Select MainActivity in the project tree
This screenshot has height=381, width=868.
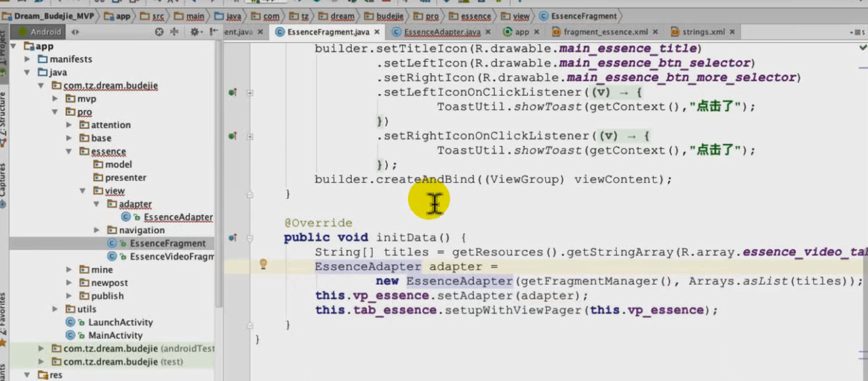(x=115, y=336)
